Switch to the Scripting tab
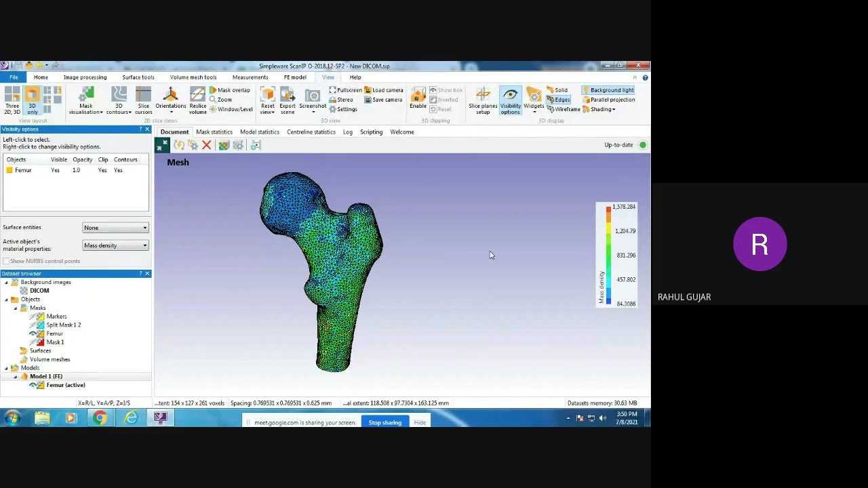 point(371,132)
